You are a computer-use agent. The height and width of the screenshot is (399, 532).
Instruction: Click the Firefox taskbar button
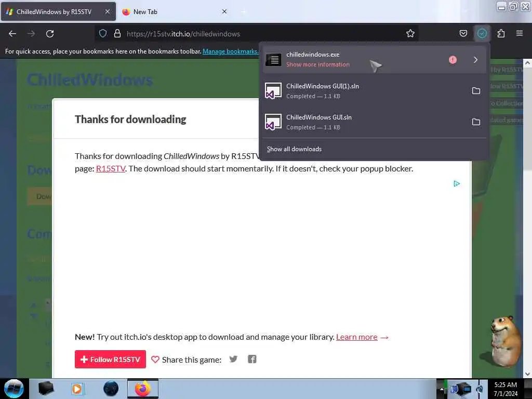[142, 389]
